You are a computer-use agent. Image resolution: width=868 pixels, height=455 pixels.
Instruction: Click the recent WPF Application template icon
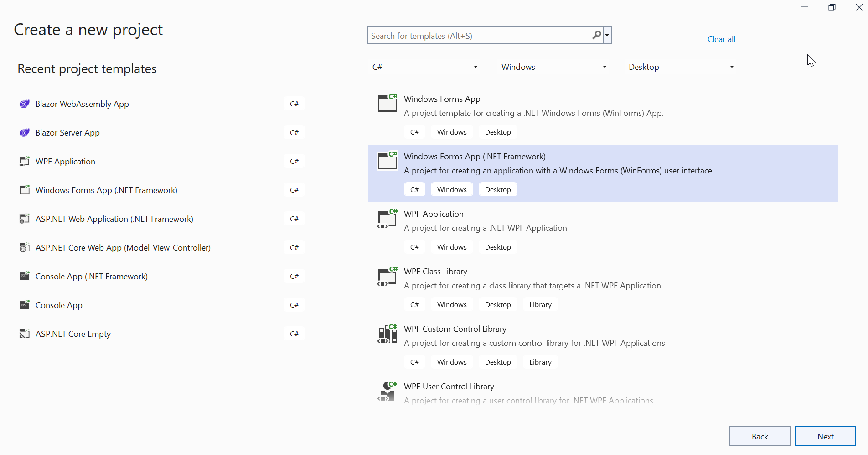pos(25,162)
